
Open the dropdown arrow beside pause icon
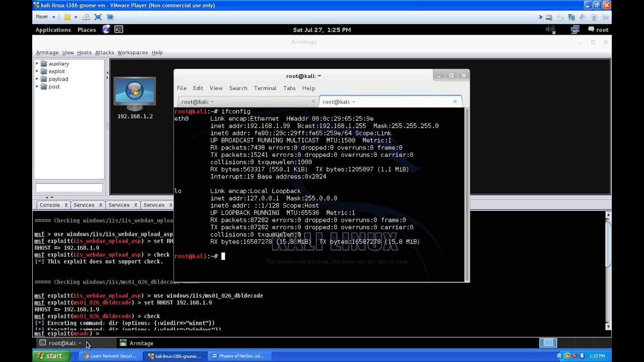tap(76, 17)
